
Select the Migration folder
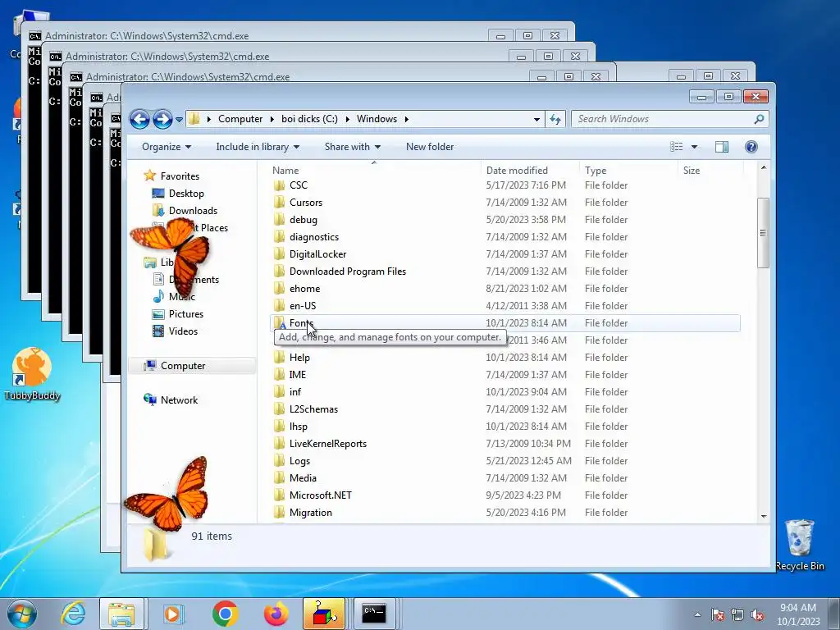point(311,513)
